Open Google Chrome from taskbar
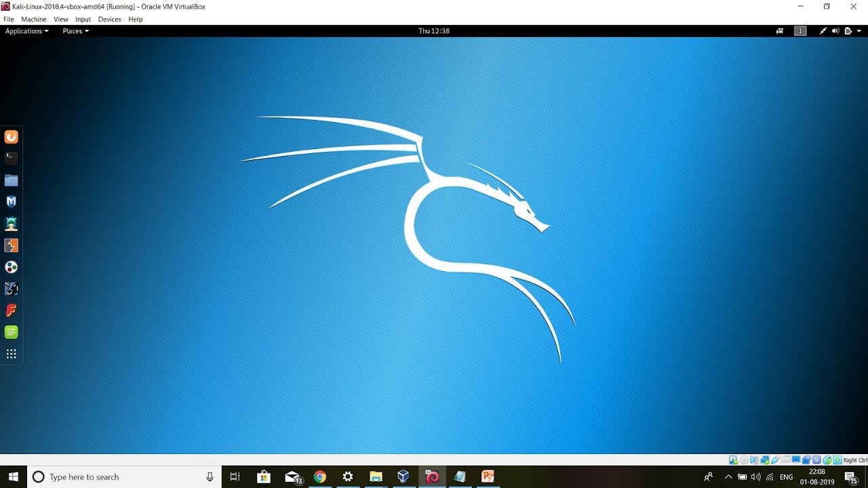The width and height of the screenshot is (868, 488). [320, 477]
